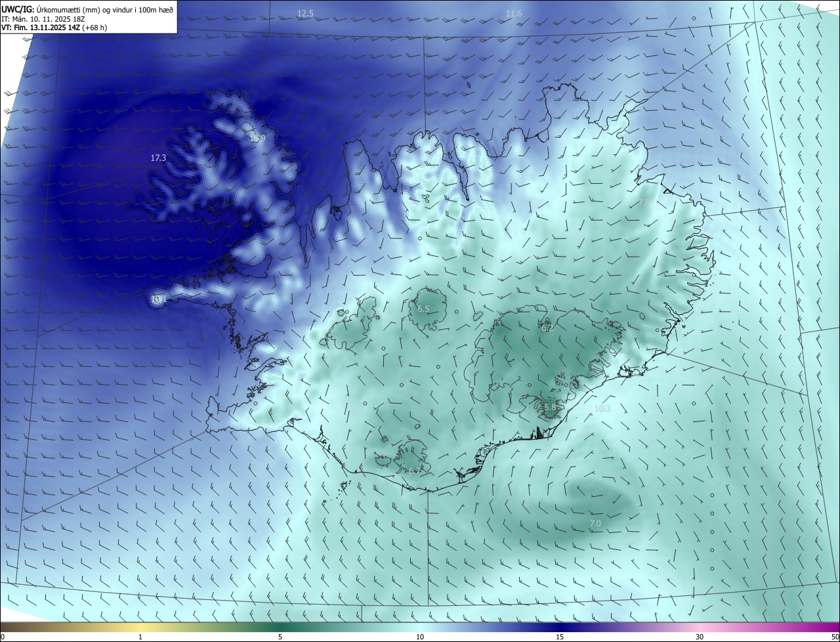840x642 pixels.
Task: Click the 12.5 value on the map
Action: 305,13
